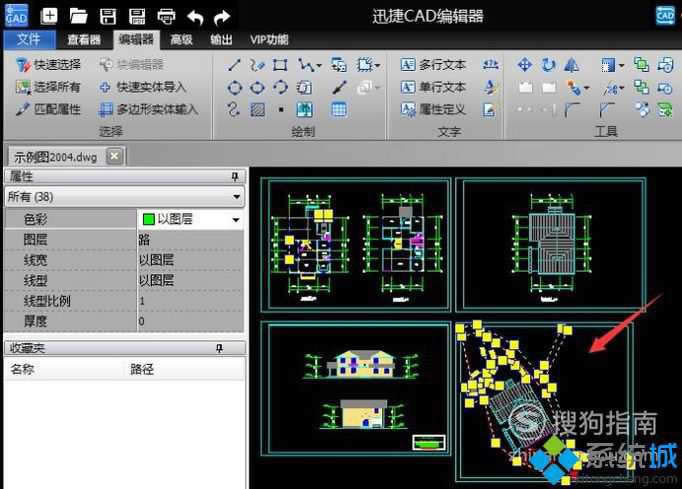Click the New file icon in title bar
The height and width of the screenshot is (489, 682).
tap(49, 17)
